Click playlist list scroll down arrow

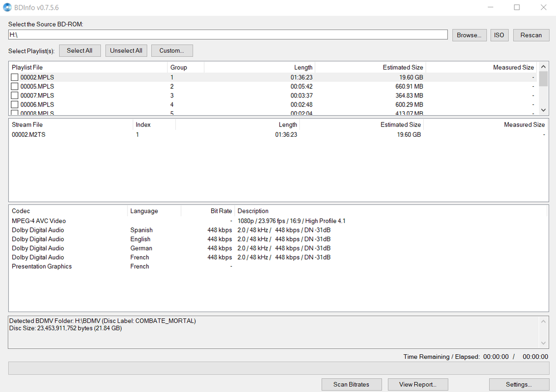click(543, 110)
